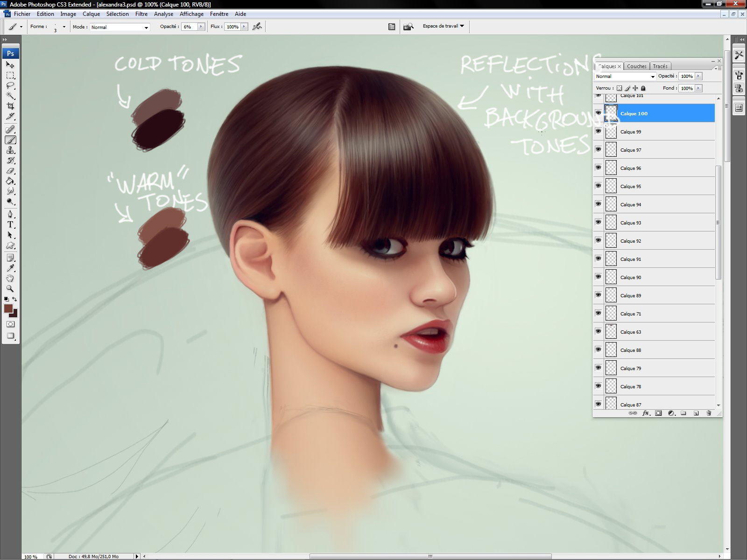This screenshot has width=747, height=560.
Task: Select the Rectangular Marquee tool
Action: tap(10, 76)
